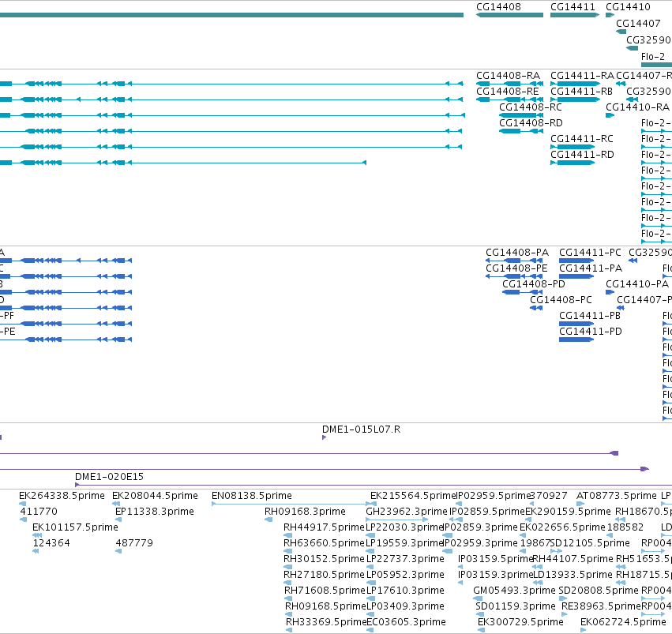Click EST label RH09168.5prime
Image resolution: width=672 pixels, height=634 pixels.
coord(325,606)
